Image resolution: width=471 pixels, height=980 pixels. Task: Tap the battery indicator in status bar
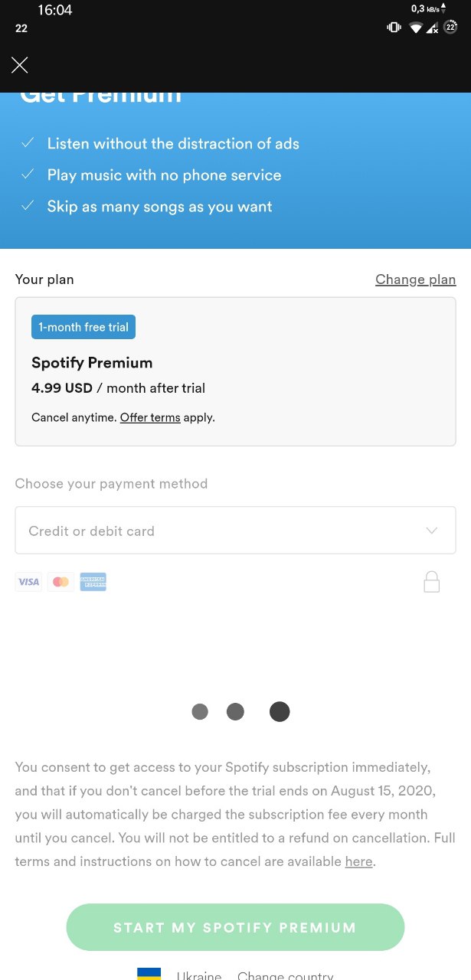[x=451, y=28]
